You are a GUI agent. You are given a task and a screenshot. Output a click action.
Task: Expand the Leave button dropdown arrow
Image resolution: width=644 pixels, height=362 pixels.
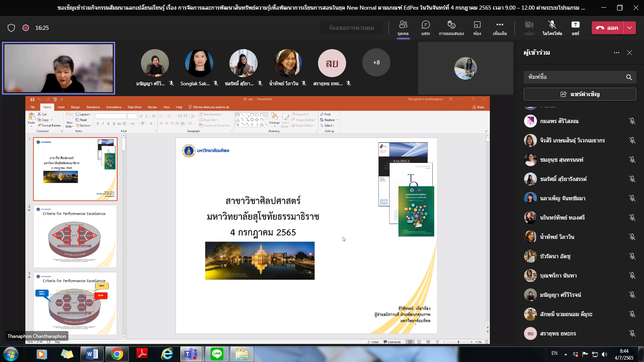[x=630, y=28]
